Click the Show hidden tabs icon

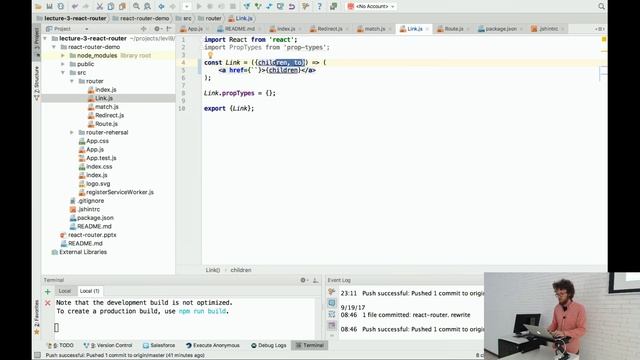(599, 29)
